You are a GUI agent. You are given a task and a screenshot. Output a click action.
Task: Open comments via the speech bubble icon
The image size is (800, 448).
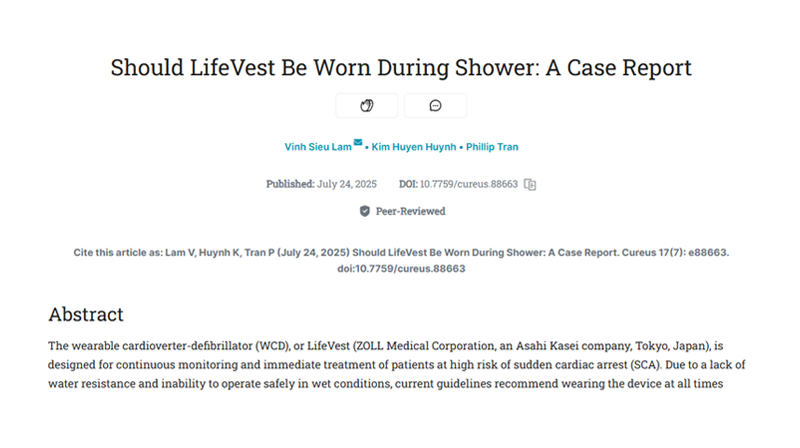(435, 106)
